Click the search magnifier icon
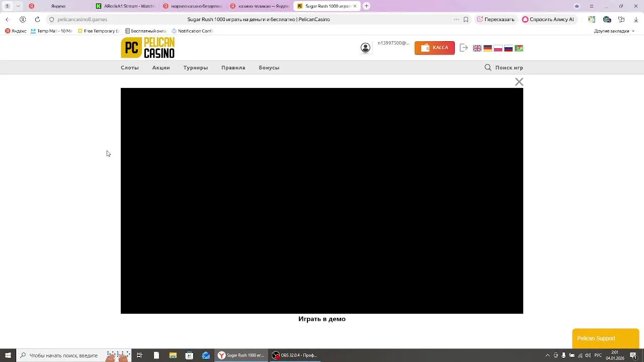644x362 pixels. 488,67
